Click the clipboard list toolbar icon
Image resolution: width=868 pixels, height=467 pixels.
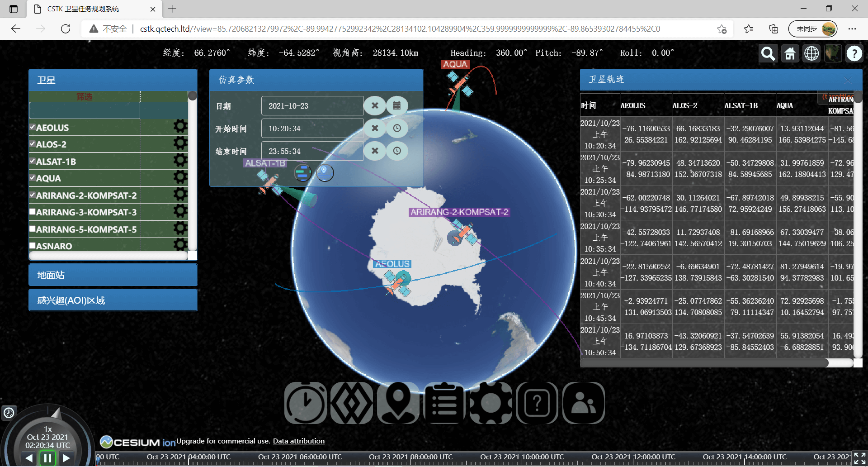444,403
